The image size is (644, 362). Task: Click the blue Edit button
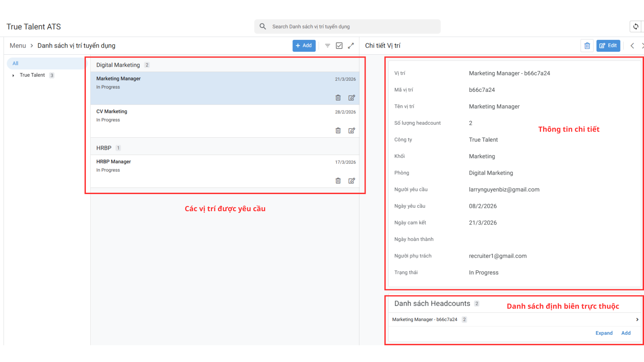(x=608, y=46)
